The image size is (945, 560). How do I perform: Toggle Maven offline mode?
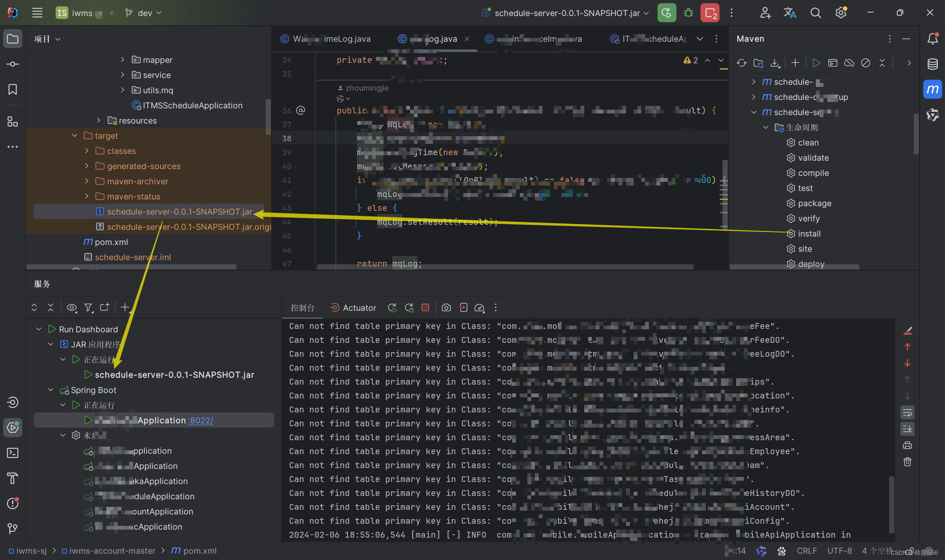point(849,63)
